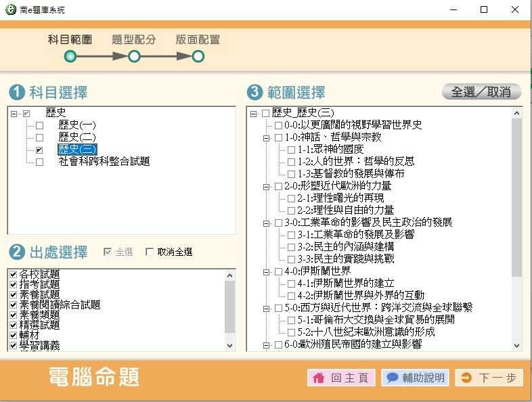Collapse the 歷史 subject tree node
The image size is (532, 402).
(x=14, y=114)
